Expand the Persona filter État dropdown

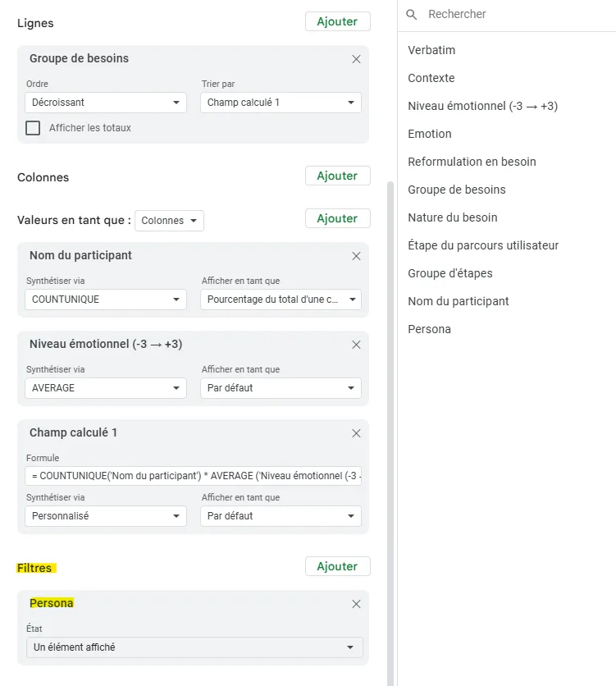pos(194,647)
